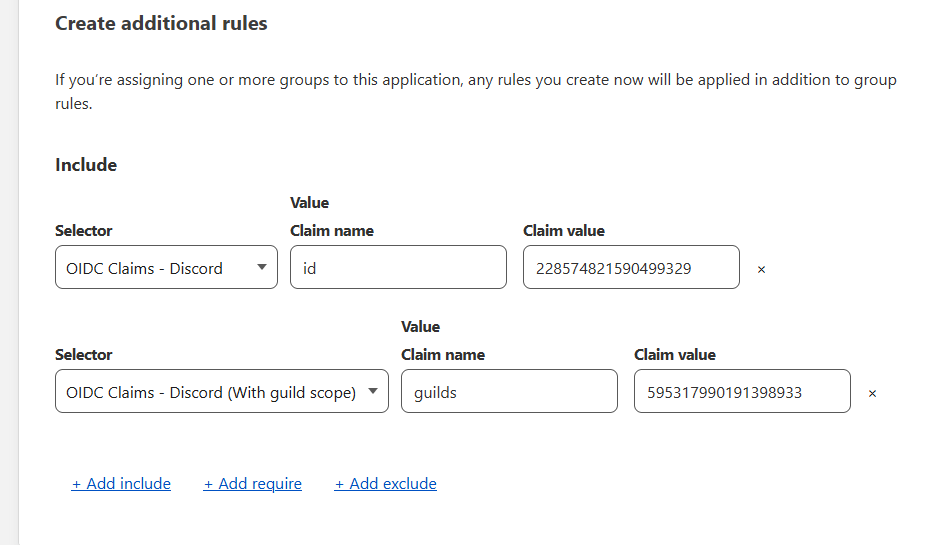Screen dimensions: 941x545
Task: Click the Claim name label above 'id'
Action: coord(332,230)
